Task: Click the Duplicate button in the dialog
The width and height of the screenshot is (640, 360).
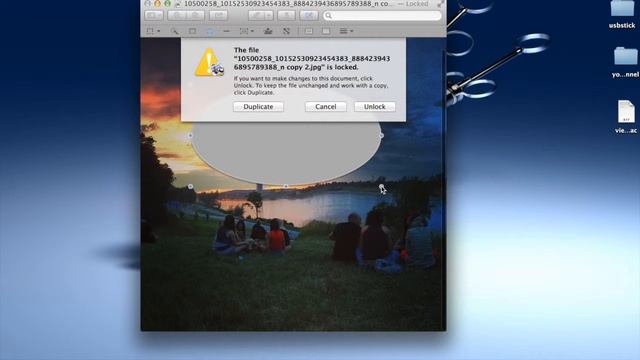Action: pos(258,107)
